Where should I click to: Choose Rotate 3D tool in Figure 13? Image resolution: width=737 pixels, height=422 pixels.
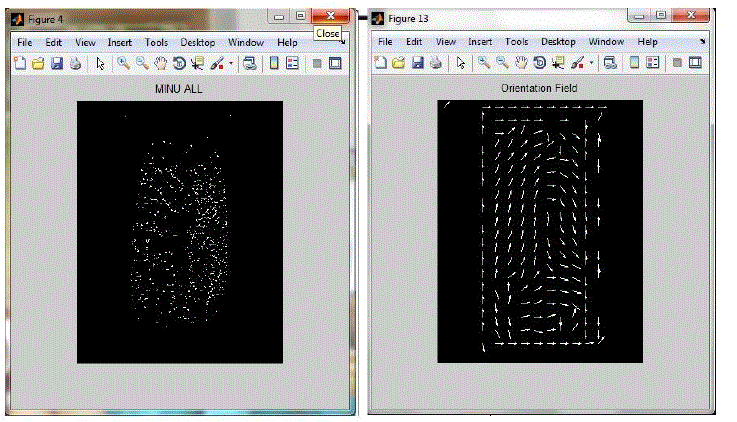(540, 63)
